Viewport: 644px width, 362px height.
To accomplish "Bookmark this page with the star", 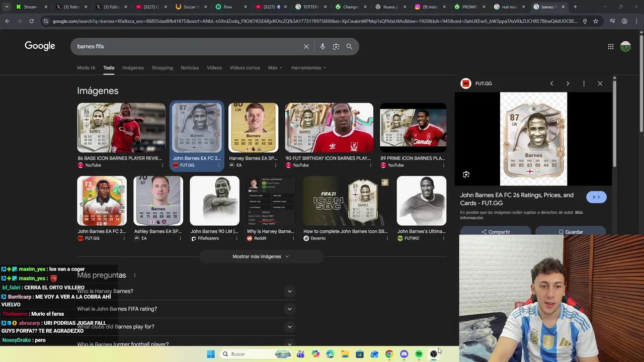I will click(596, 21).
